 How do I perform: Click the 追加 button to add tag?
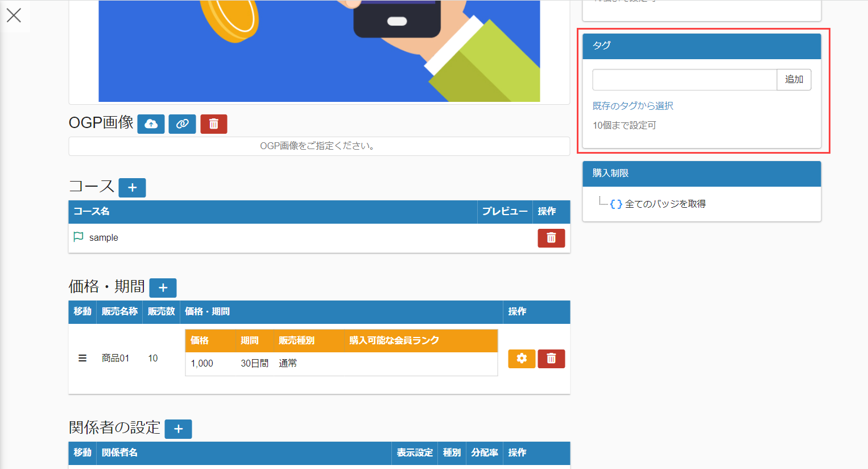coord(793,80)
